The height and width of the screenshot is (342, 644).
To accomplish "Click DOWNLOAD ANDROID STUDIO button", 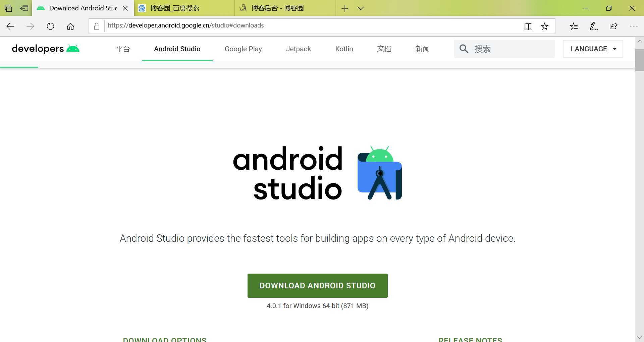I will pos(318,286).
